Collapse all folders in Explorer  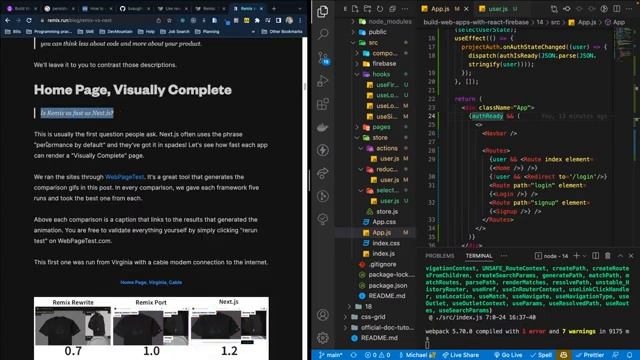392,9
